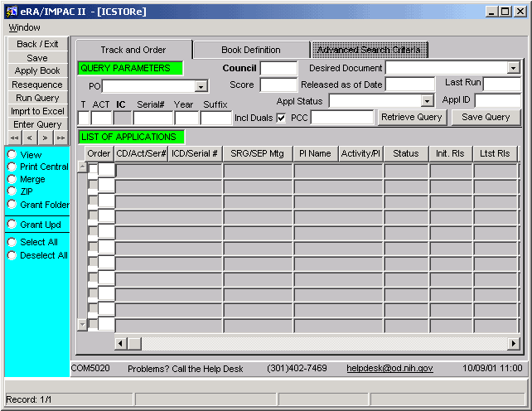Open the Appl Status dropdown
Viewport: 532px width, 411px height.
tap(427, 101)
